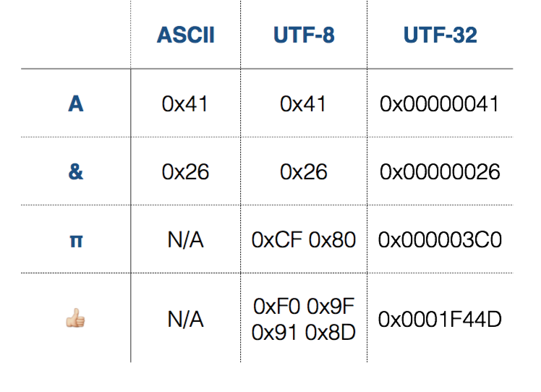Select the ASCII value for ampersand

[x=186, y=172]
